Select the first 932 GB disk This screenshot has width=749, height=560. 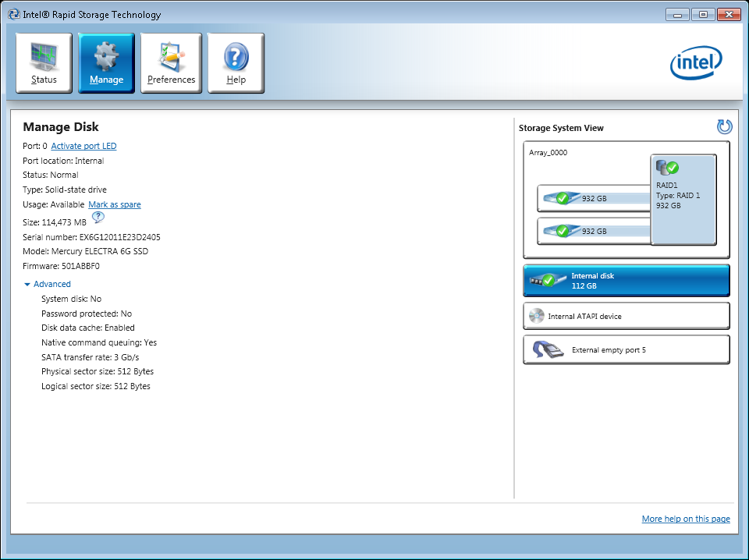[x=593, y=197]
